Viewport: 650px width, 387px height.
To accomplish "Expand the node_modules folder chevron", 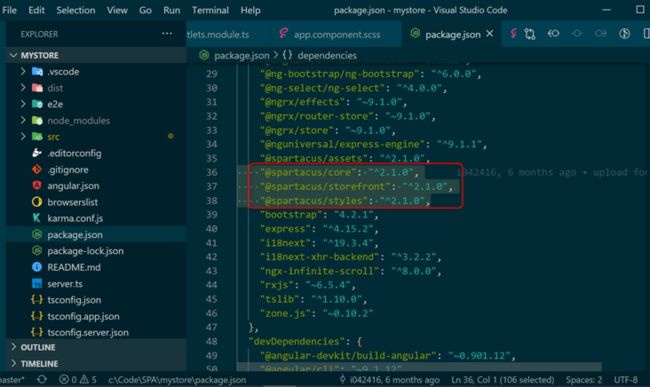I will click(23, 120).
